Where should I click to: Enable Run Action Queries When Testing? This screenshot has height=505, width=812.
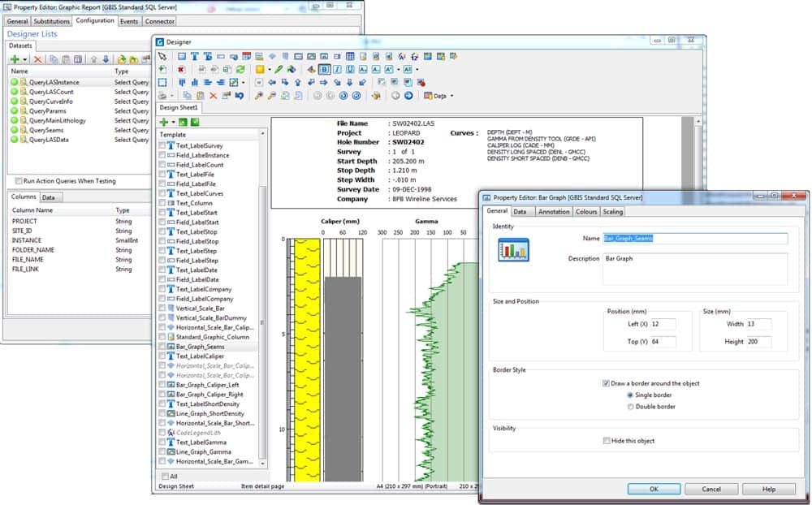[17, 180]
